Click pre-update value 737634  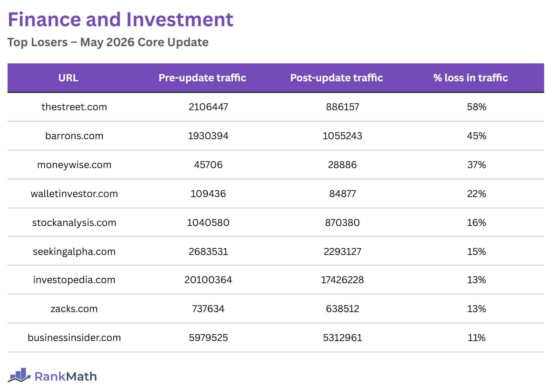[208, 309]
